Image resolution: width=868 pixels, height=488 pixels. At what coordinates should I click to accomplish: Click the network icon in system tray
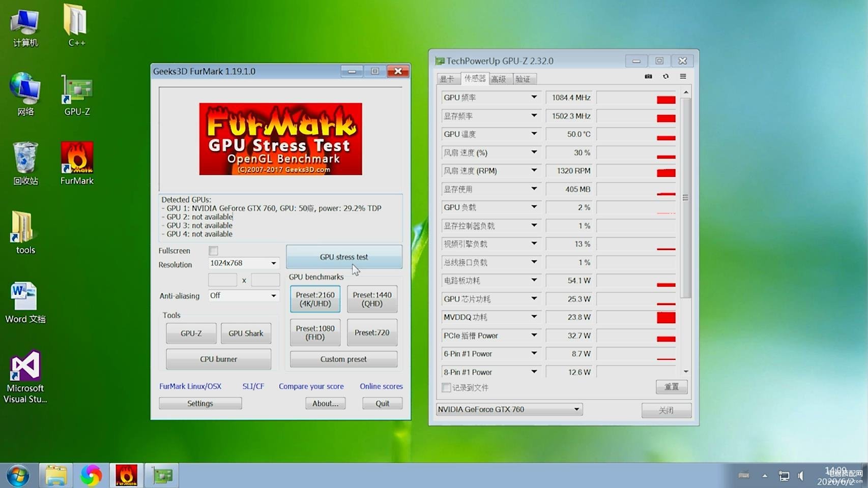coord(784,476)
